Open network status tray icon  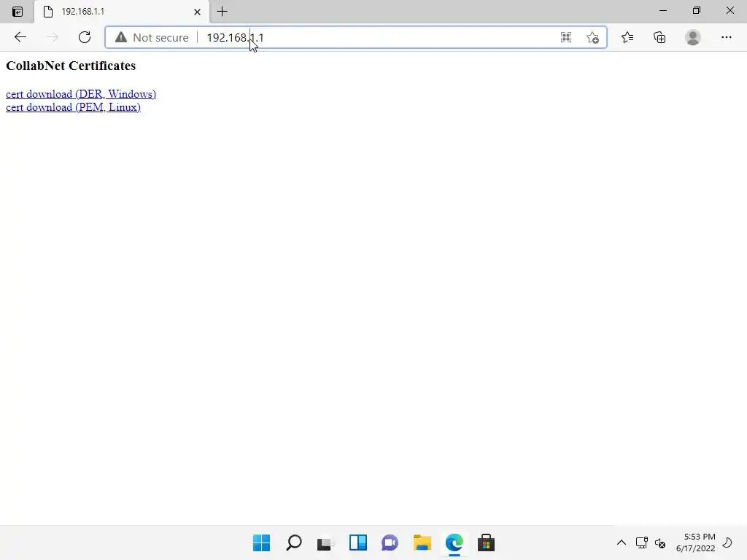(641, 542)
